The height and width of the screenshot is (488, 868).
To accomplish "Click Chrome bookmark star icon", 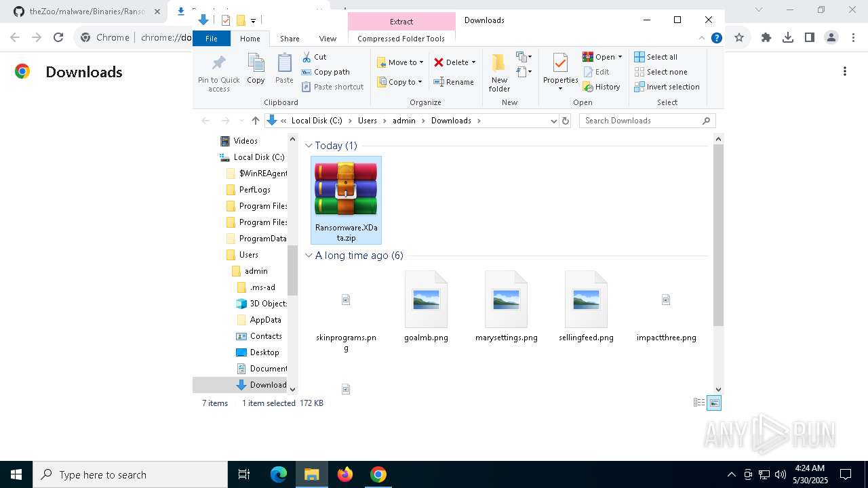I will tap(739, 37).
